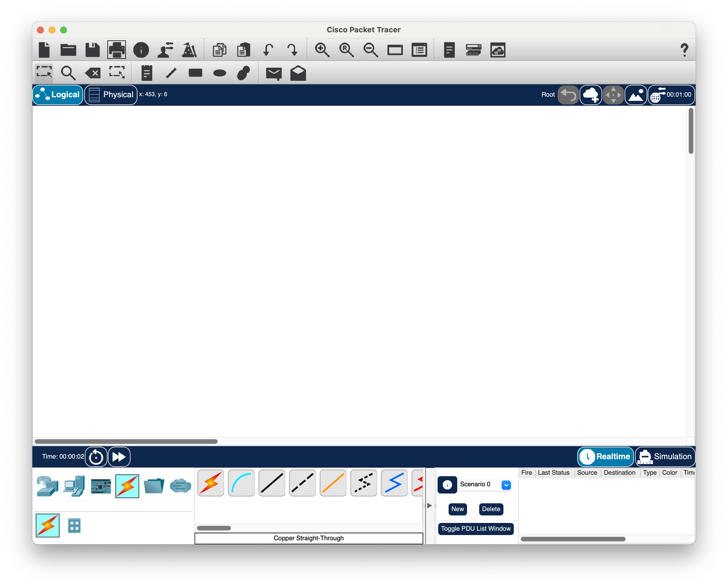Pick the Delete tool

(x=93, y=73)
